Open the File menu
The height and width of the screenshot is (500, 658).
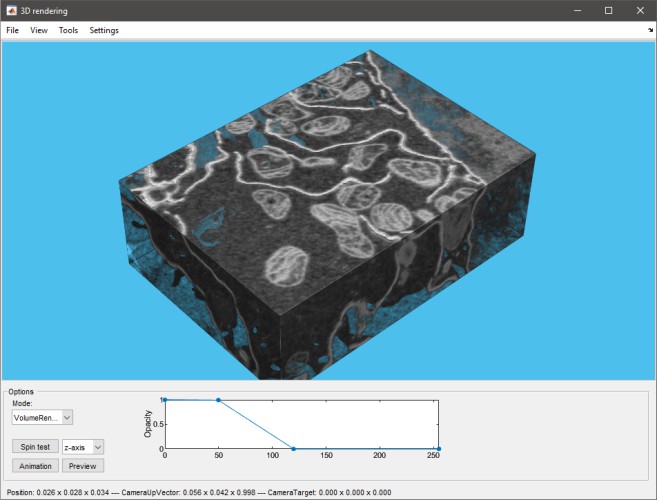point(12,31)
